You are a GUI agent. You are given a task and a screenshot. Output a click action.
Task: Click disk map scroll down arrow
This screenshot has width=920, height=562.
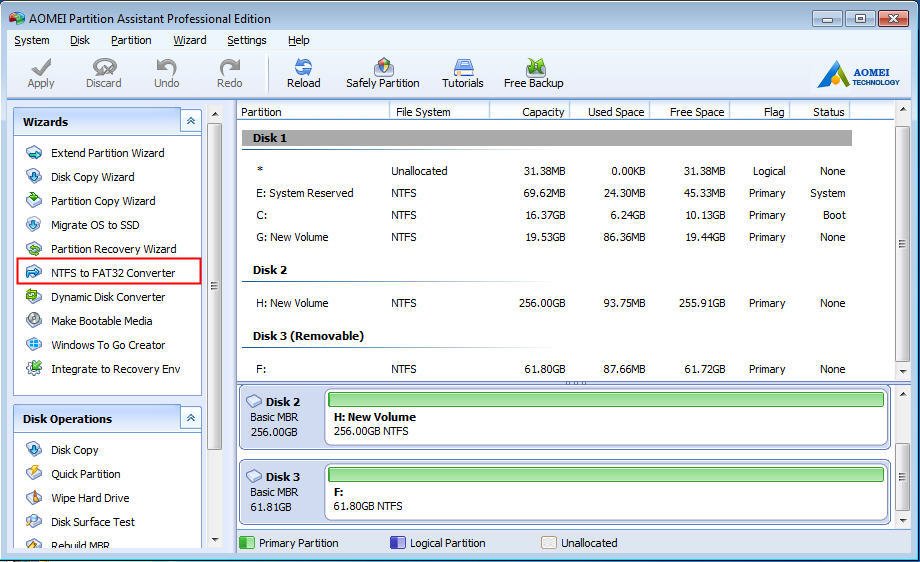903,520
